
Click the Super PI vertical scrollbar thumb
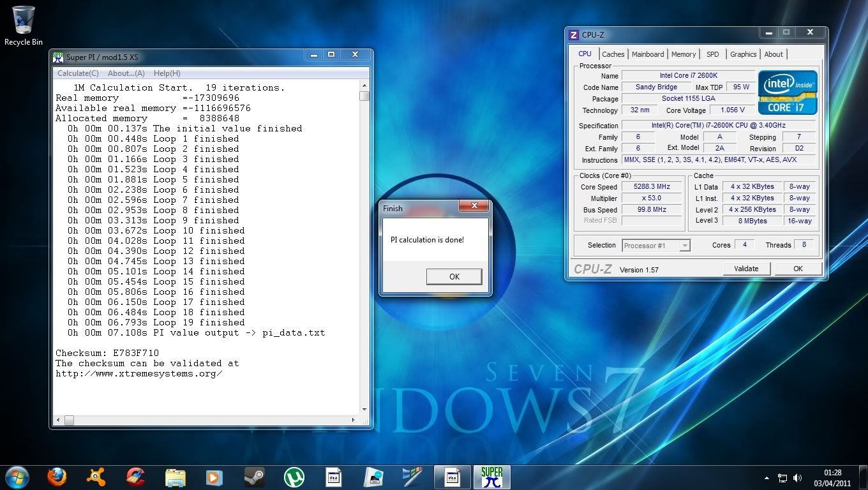click(364, 96)
